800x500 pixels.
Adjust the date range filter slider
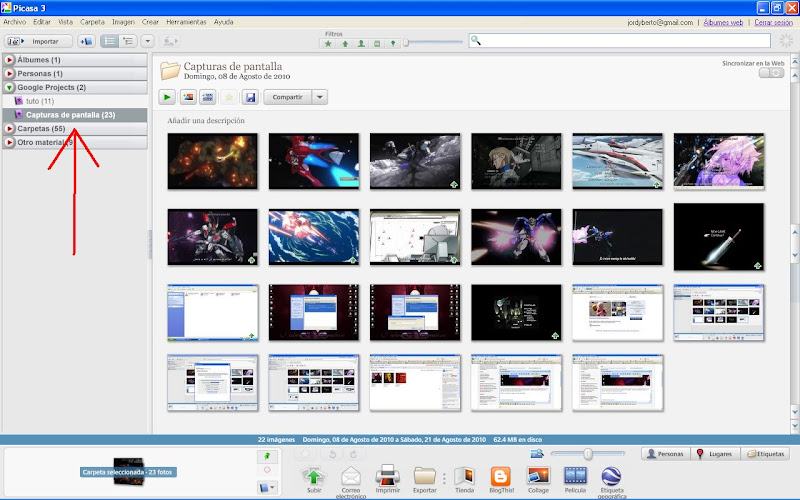pos(406,43)
